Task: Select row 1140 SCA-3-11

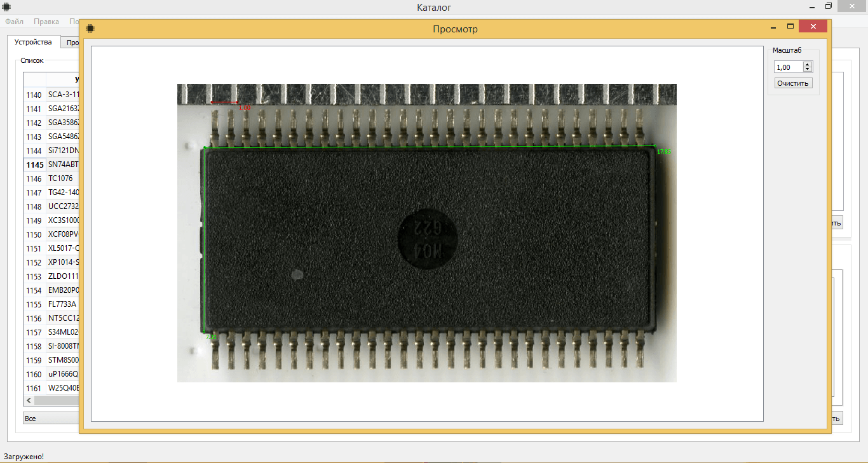Action: pyautogui.click(x=51, y=95)
